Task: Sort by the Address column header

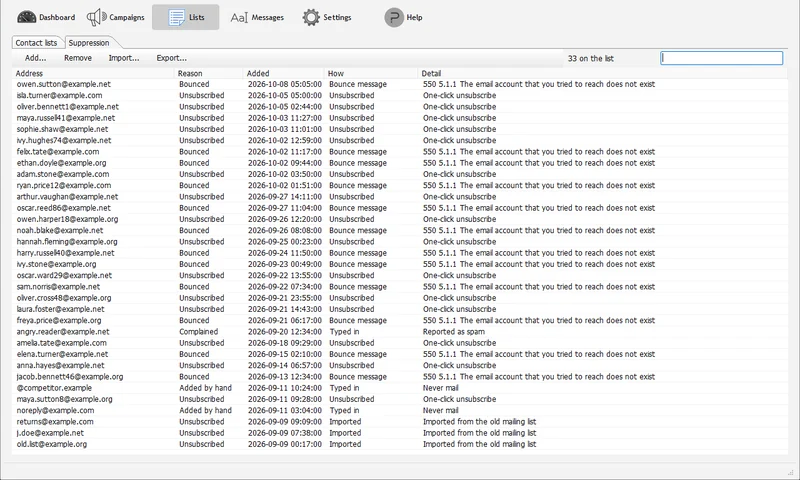Action: (93, 73)
